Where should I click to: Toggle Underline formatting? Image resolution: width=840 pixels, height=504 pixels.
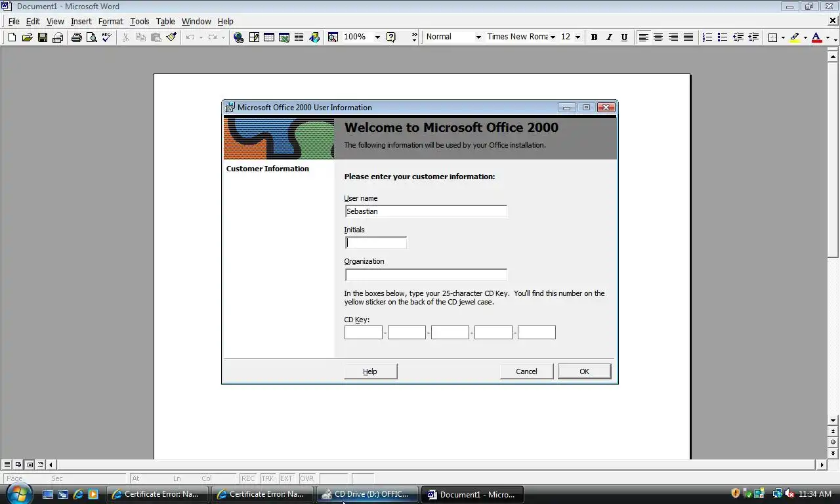(624, 37)
